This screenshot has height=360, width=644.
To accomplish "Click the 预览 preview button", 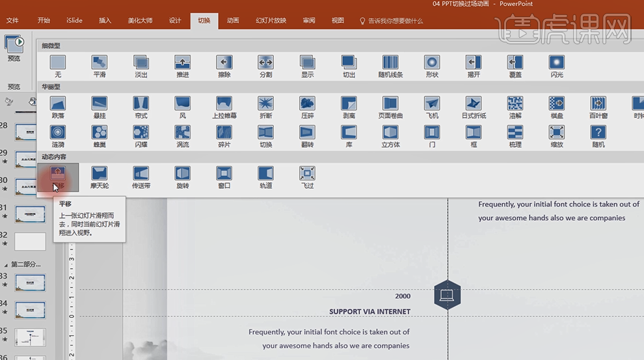I will (x=14, y=49).
